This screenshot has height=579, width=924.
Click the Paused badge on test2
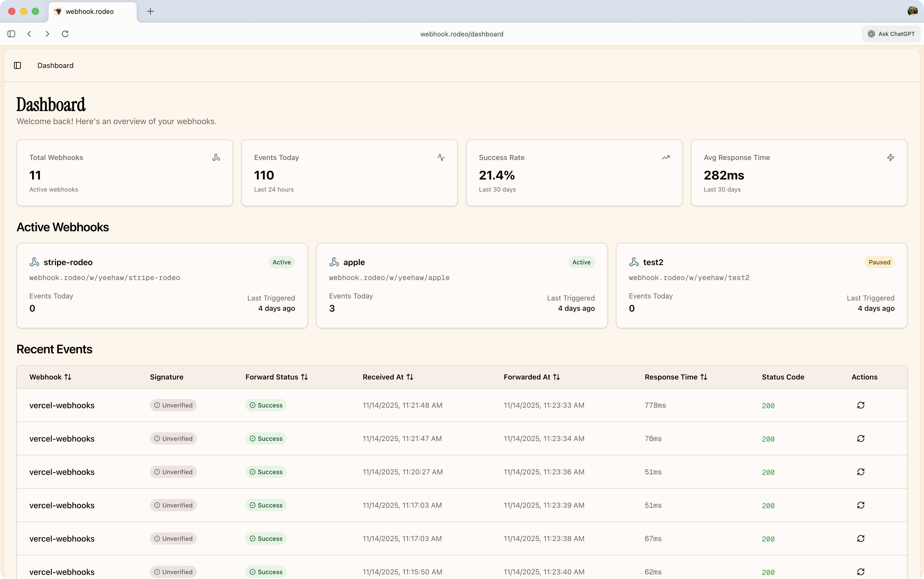879,262
